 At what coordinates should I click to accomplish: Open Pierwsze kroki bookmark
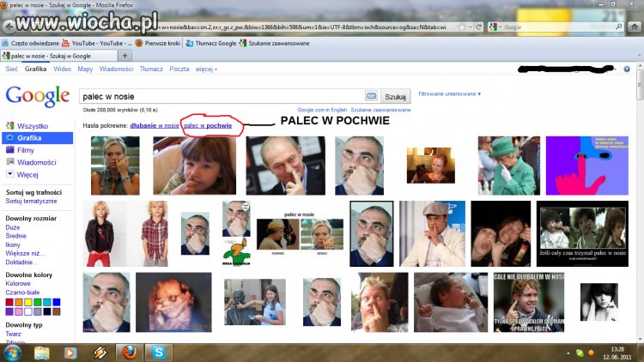(158, 43)
